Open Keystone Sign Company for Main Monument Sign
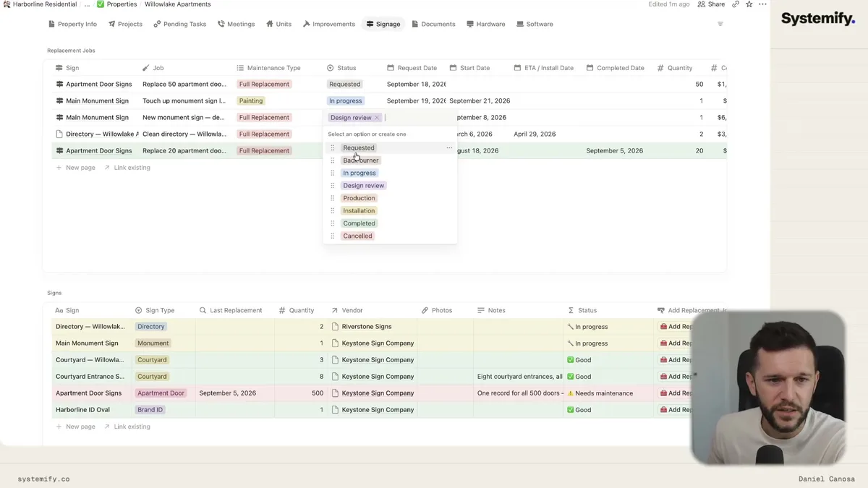 tap(378, 343)
